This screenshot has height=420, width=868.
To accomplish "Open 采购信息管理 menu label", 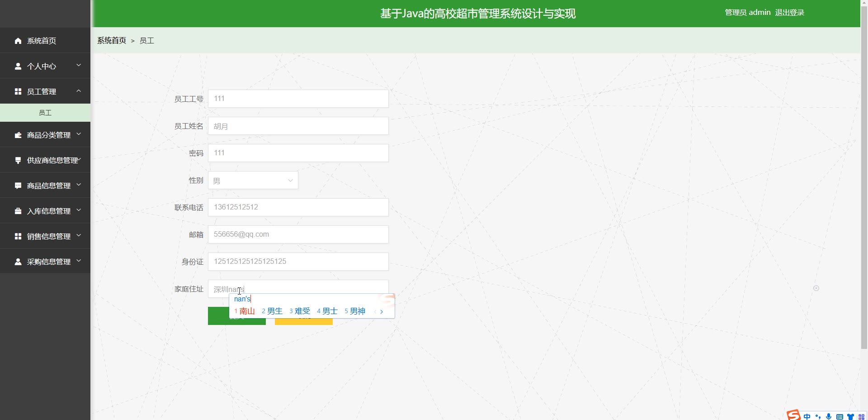I will click(49, 262).
